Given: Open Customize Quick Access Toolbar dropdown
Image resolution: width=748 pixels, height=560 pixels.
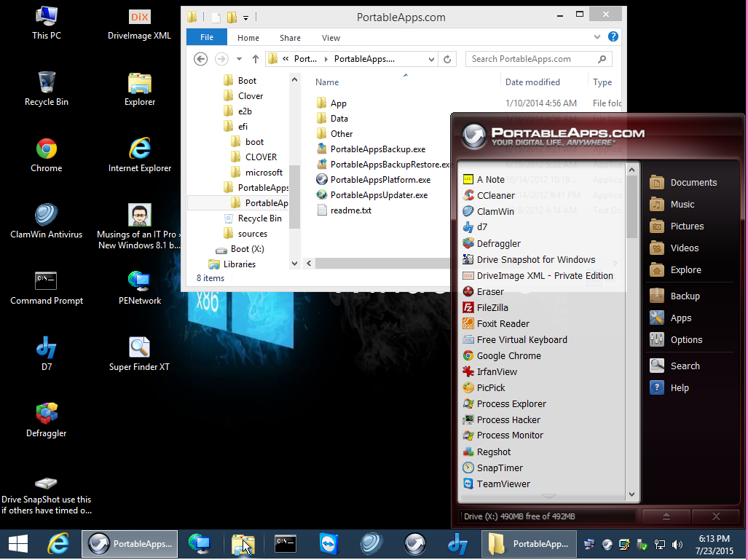Looking at the screenshot, I should click(x=245, y=18).
